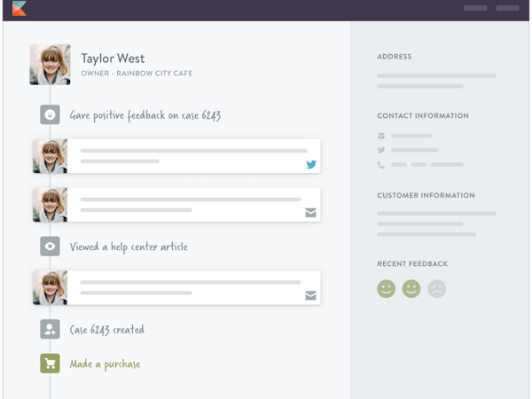Image resolution: width=532 pixels, height=399 pixels.
Task: Click the Kayako logo in top bar
Action: [x=19, y=9]
